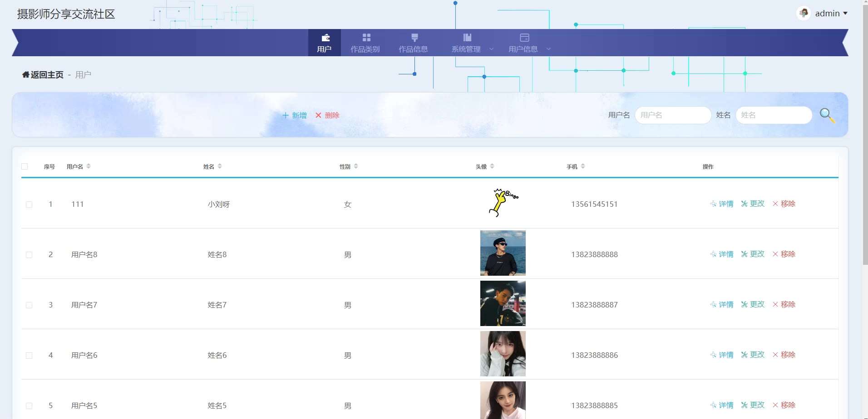Click the name cell 姓名7
868x419 pixels.
coord(217,305)
